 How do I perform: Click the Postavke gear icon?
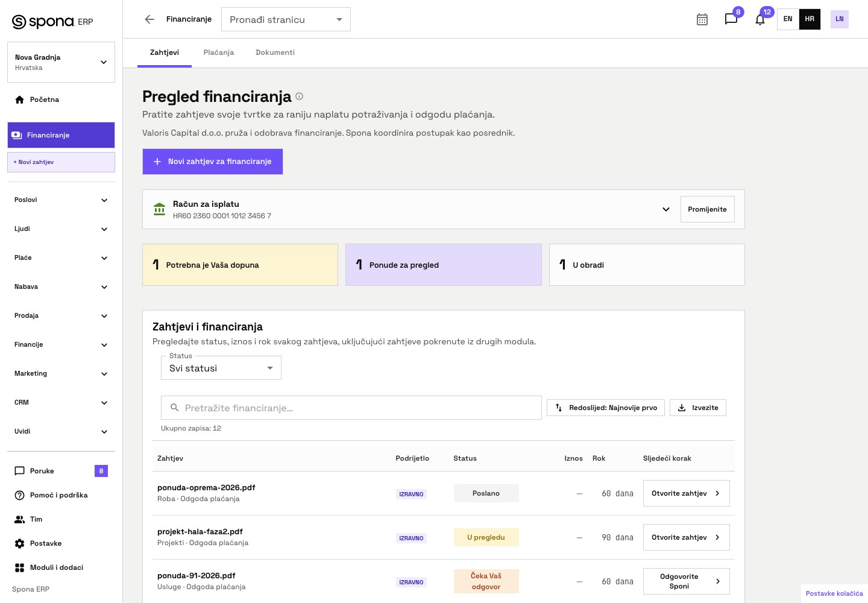coord(20,543)
